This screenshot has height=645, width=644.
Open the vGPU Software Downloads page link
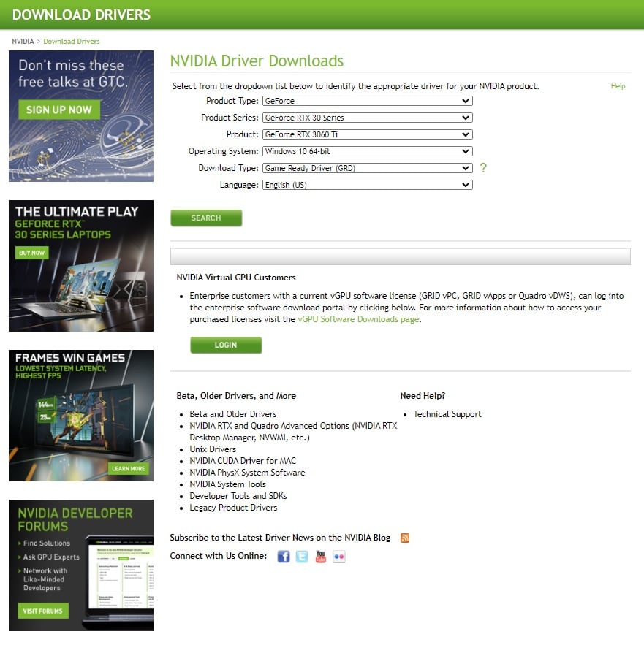(358, 319)
